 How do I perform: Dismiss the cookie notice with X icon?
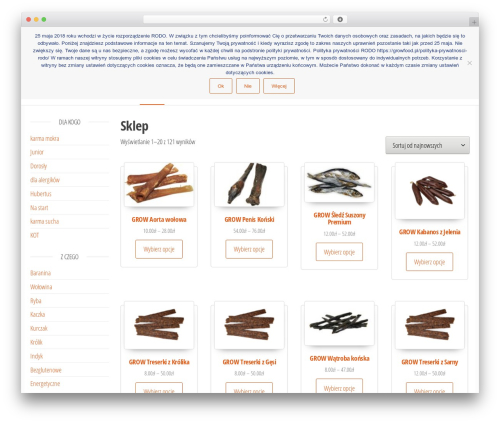coord(469,63)
